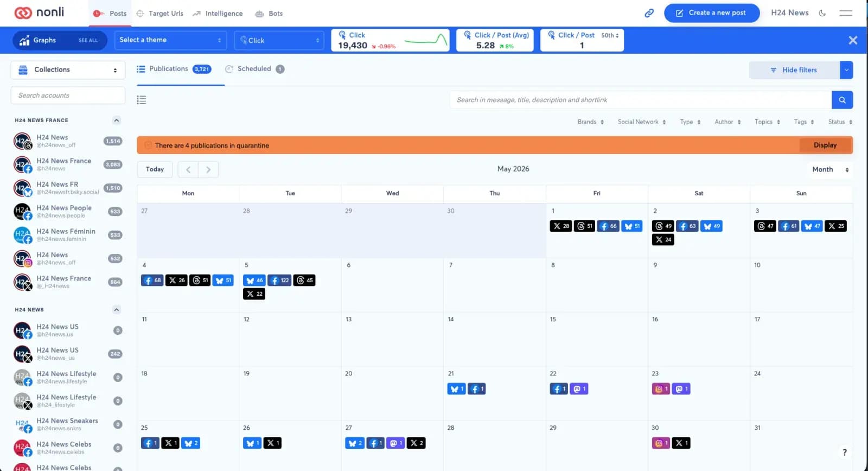Open Mastodon badge on May 22

click(x=579, y=389)
